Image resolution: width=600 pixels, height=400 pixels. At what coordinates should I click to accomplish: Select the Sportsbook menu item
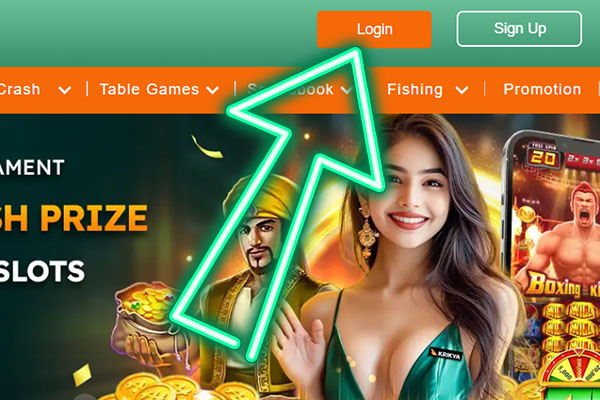pos(291,89)
